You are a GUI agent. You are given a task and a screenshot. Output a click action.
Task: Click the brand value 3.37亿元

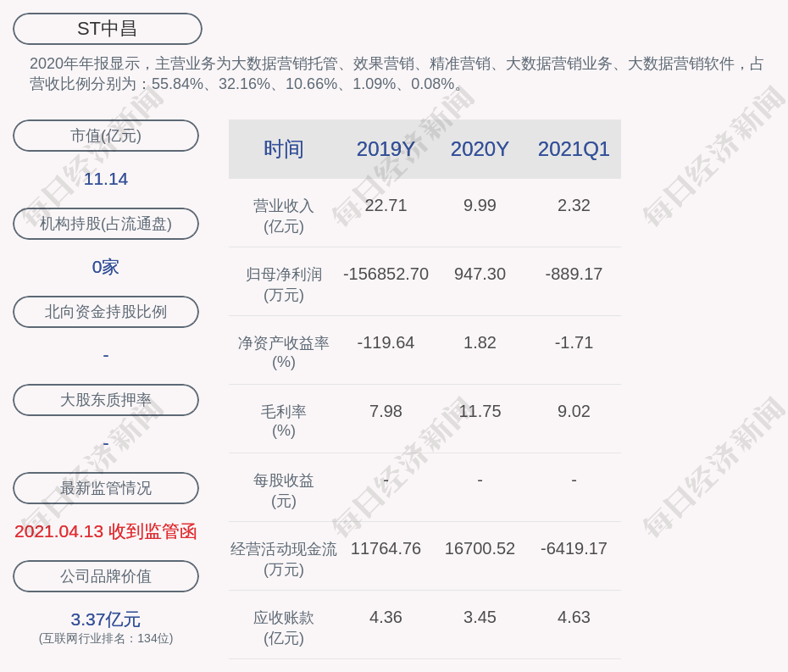(106, 619)
